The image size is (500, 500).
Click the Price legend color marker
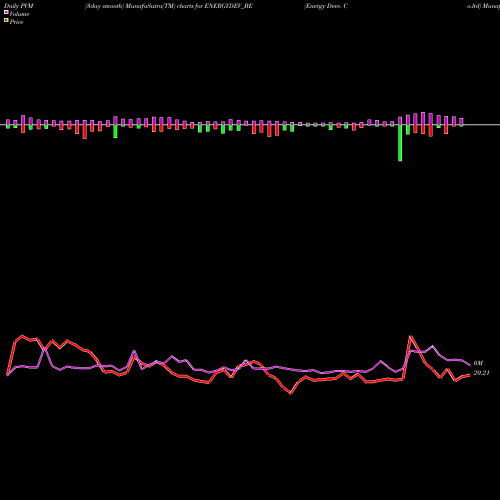click(6, 21)
